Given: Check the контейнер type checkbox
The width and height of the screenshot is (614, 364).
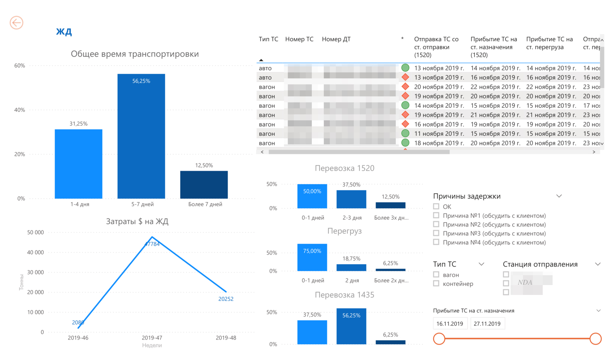Looking at the screenshot, I should point(436,283).
